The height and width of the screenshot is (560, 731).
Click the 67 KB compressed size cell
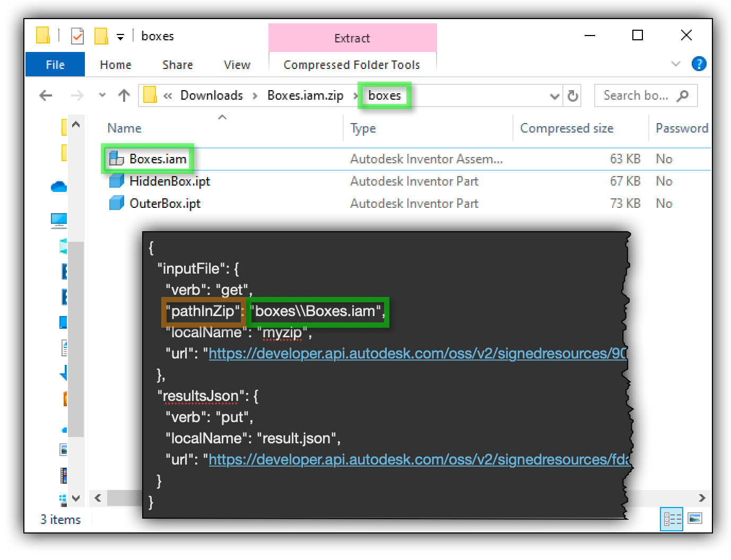click(625, 181)
